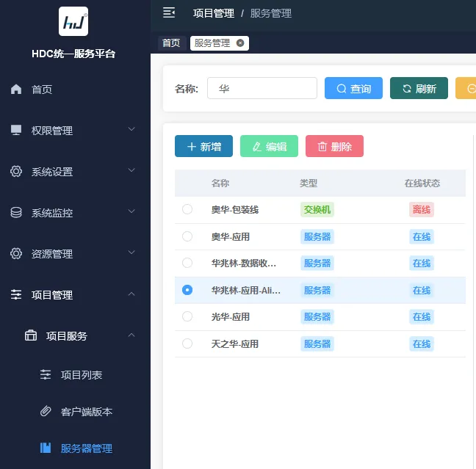This screenshot has width=476, height=469.
Task: Click the database icon beside 系统监控
Action: pyautogui.click(x=16, y=212)
